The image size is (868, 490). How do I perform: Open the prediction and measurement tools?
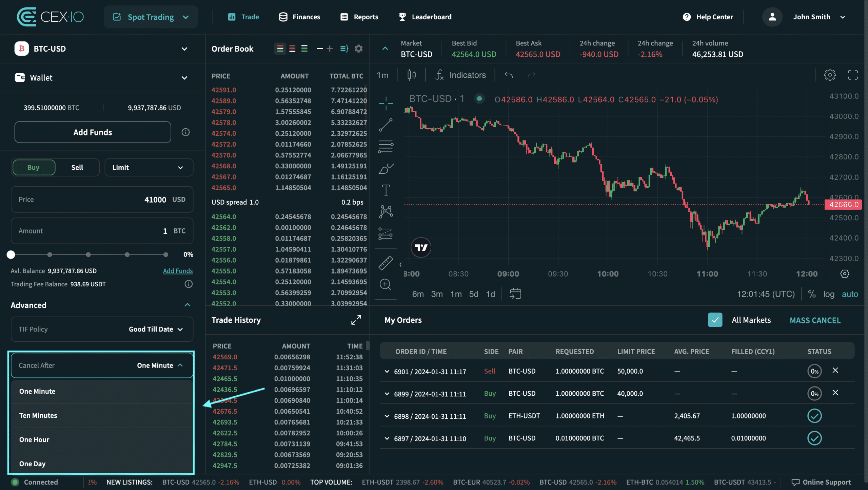click(386, 233)
